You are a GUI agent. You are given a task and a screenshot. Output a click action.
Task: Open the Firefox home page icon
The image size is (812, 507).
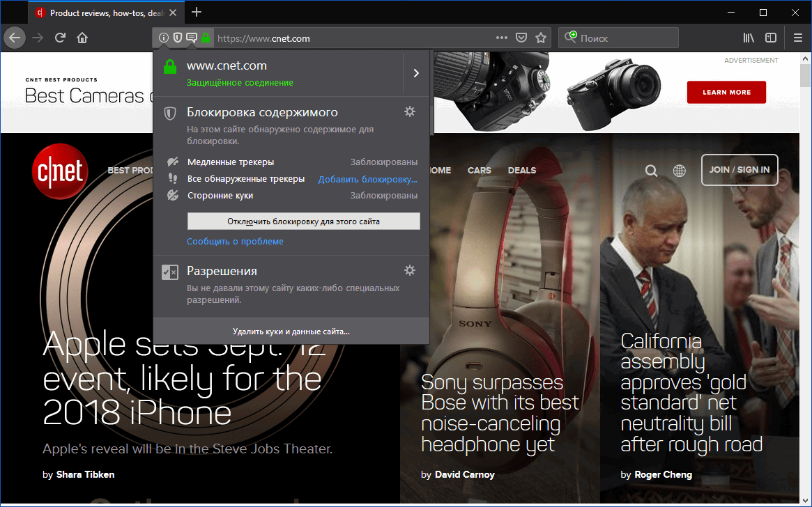point(82,38)
